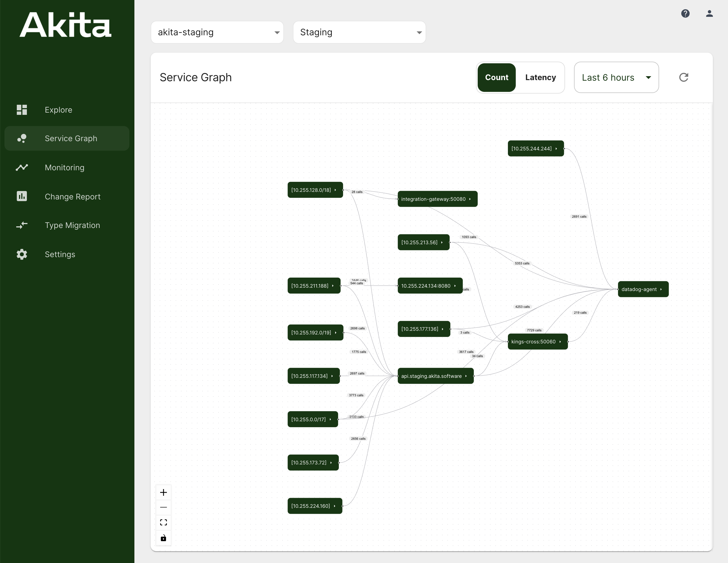This screenshot has width=728, height=563.
Task: Click the Settings gear icon
Action: [22, 255]
